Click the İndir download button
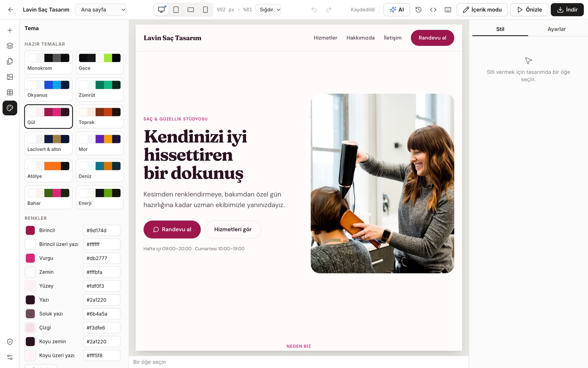This screenshot has height=368, width=588. pos(567,10)
